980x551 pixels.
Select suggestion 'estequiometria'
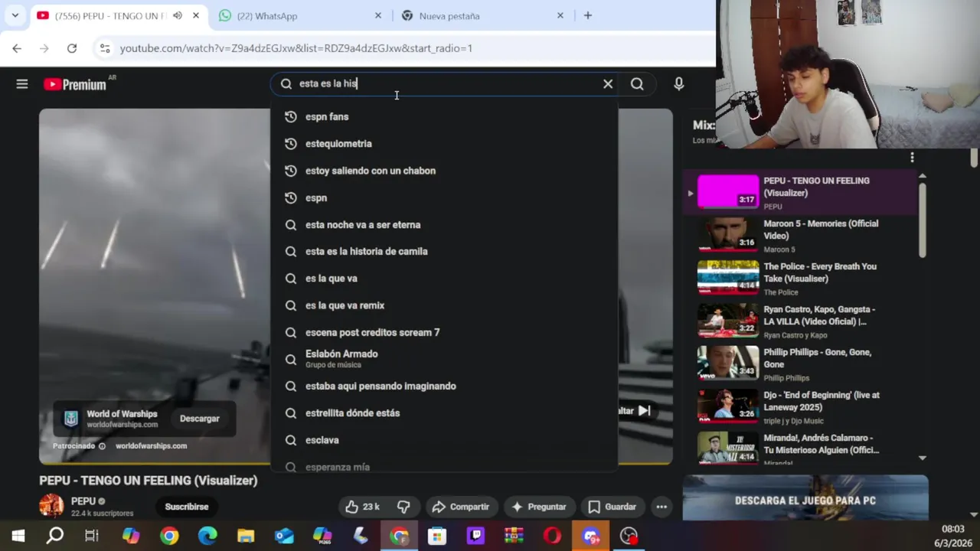click(x=444, y=144)
